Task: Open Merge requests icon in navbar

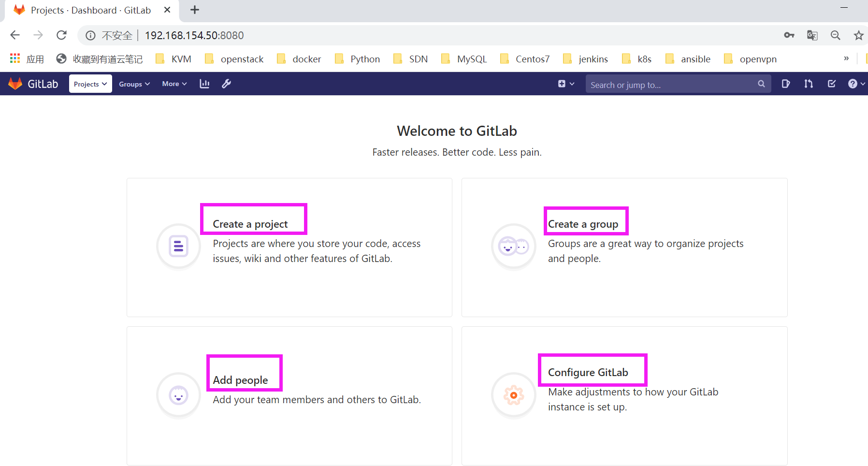Action: 809,84
